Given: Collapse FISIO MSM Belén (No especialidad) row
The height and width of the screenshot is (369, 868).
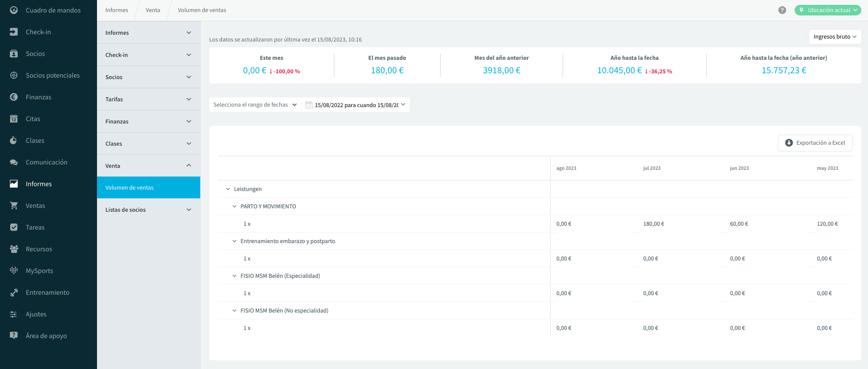Looking at the screenshot, I should click(x=234, y=311).
